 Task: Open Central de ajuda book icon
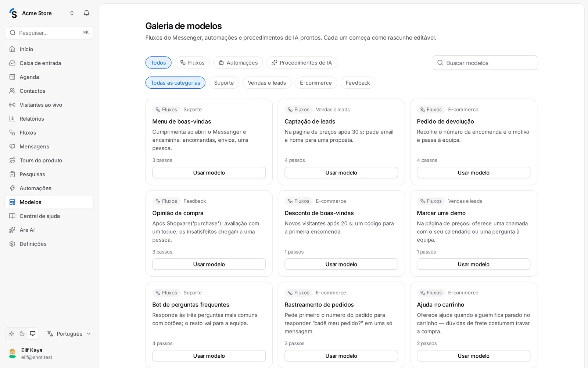point(12,216)
